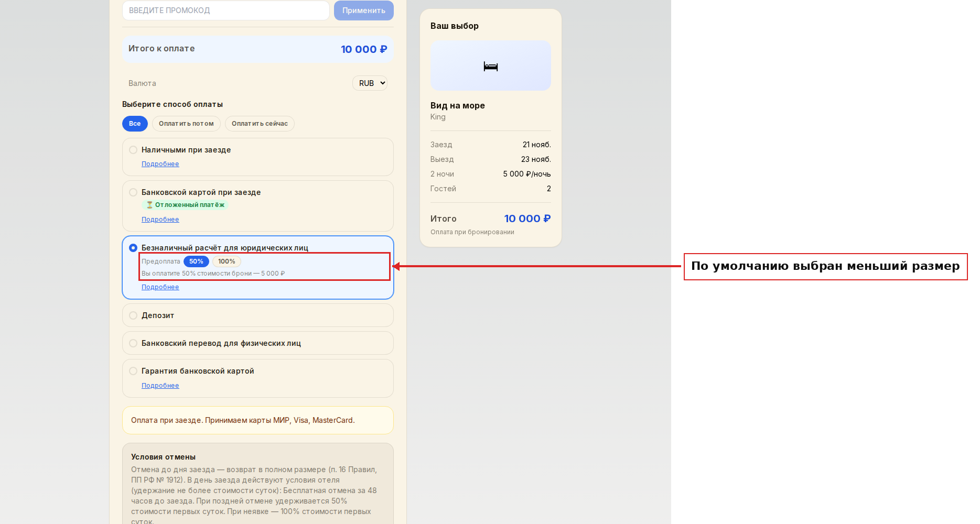The width and height of the screenshot is (980, 524).
Task: Select Безналичный расчёт для юридических лиц radio
Action: point(133,248)
